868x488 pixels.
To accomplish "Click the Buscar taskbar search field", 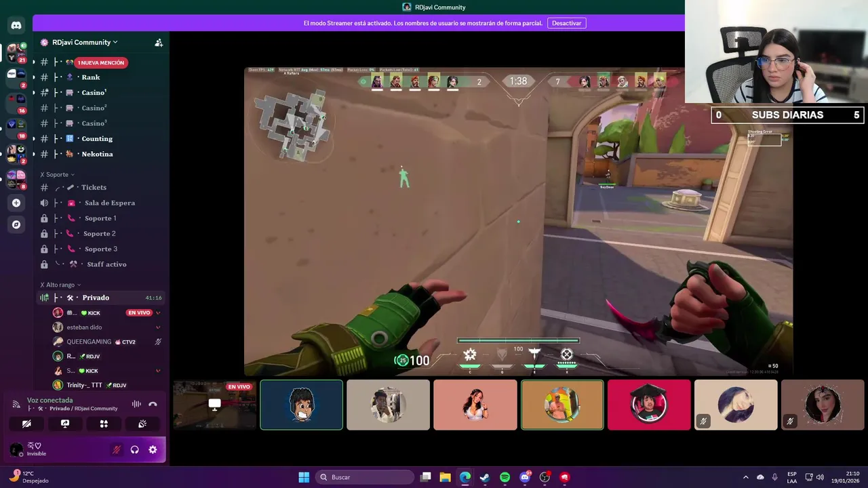I will click(366, 477).
